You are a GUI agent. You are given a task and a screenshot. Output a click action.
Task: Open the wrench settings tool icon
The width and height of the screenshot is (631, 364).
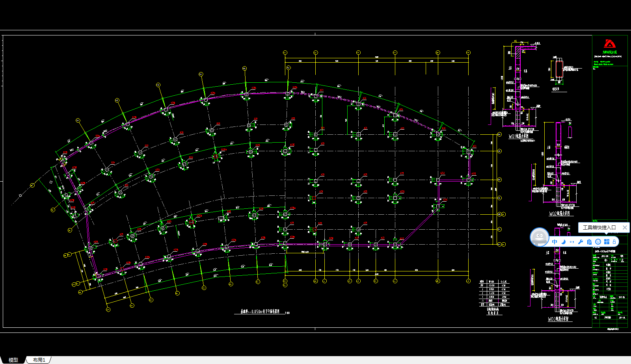581,242
